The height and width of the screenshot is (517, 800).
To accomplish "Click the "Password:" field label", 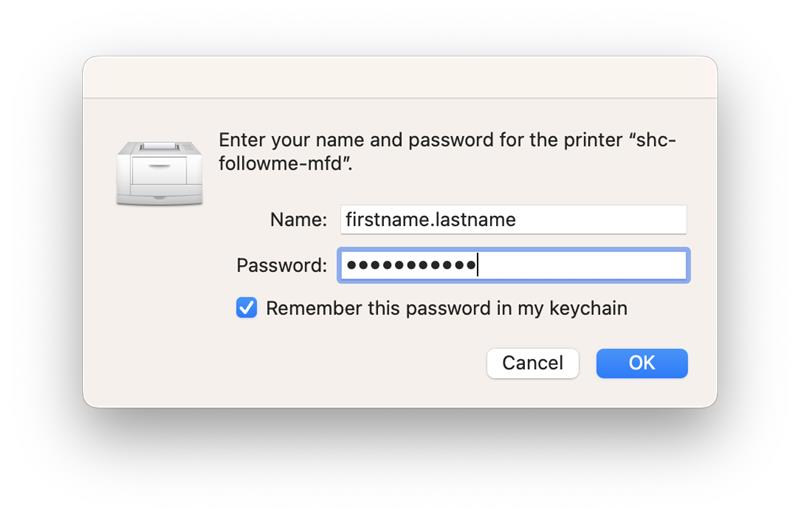I will (x=281, y=265).
